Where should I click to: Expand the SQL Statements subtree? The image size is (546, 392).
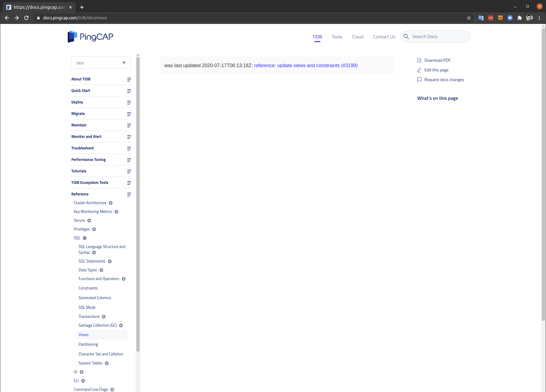[109, 261]
